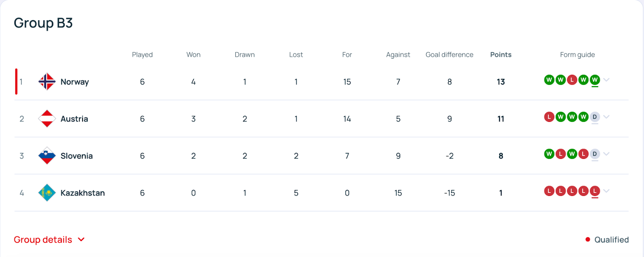This screenshot has width=644, height=257.
Task: Click the Goal difference column header
Action: [x=450, y=55]
